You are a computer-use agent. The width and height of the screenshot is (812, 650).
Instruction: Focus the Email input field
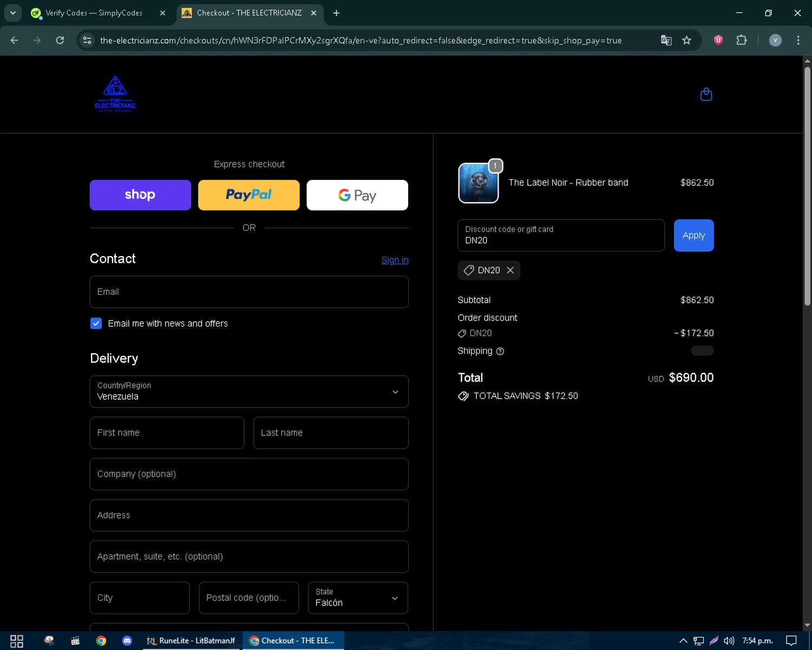tap(249, 292)
